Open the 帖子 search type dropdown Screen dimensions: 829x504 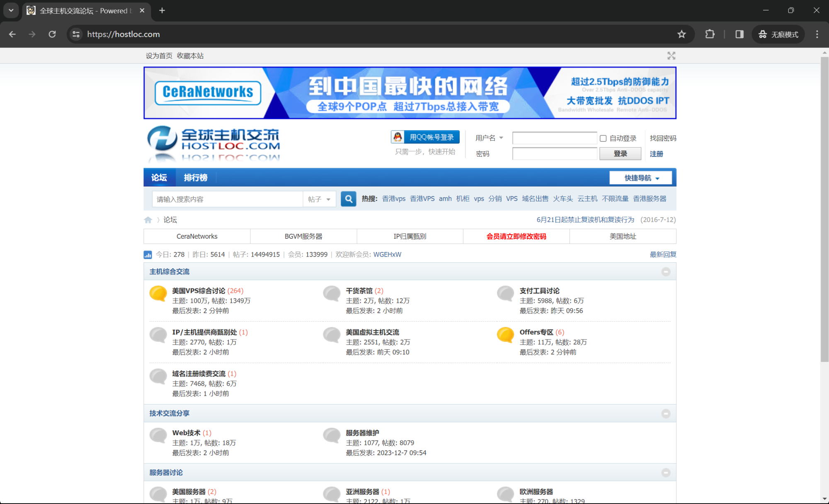tap(319, 199)
